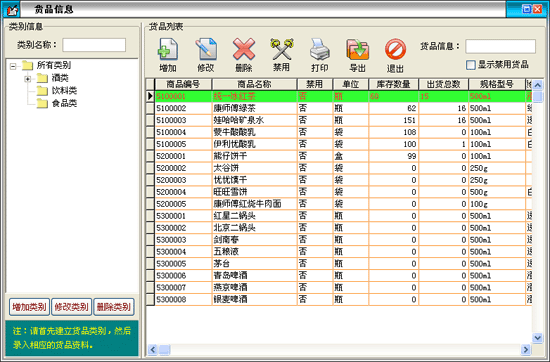Click the 增加类别 button
Viewport: 550px width, 362px height.
click(29, 307)
